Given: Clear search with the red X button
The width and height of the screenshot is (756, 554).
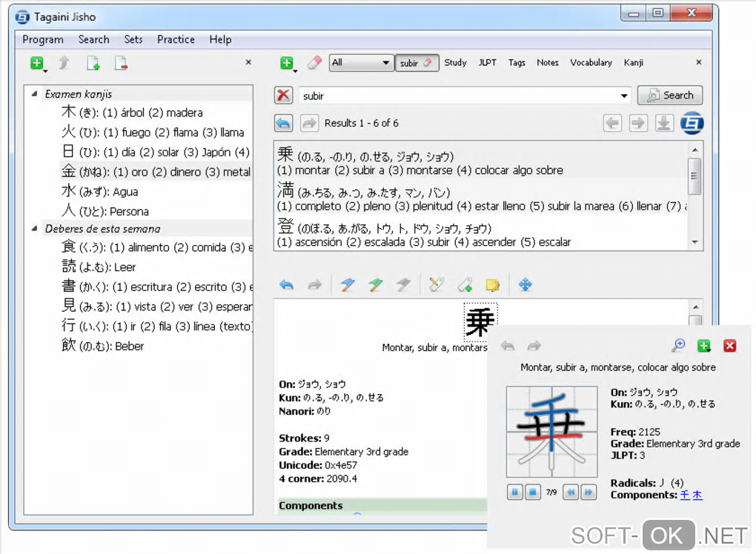Looking at the screenshot, I should (283, 96).
